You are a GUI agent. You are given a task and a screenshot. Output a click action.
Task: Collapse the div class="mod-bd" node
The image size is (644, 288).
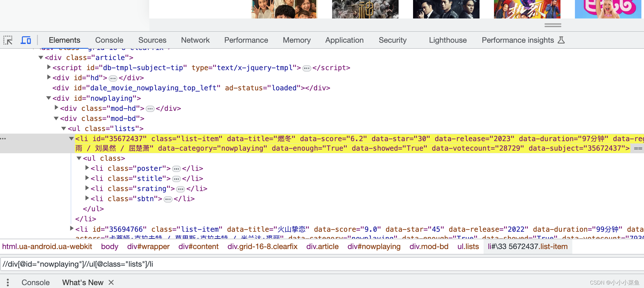pos(56,118)
